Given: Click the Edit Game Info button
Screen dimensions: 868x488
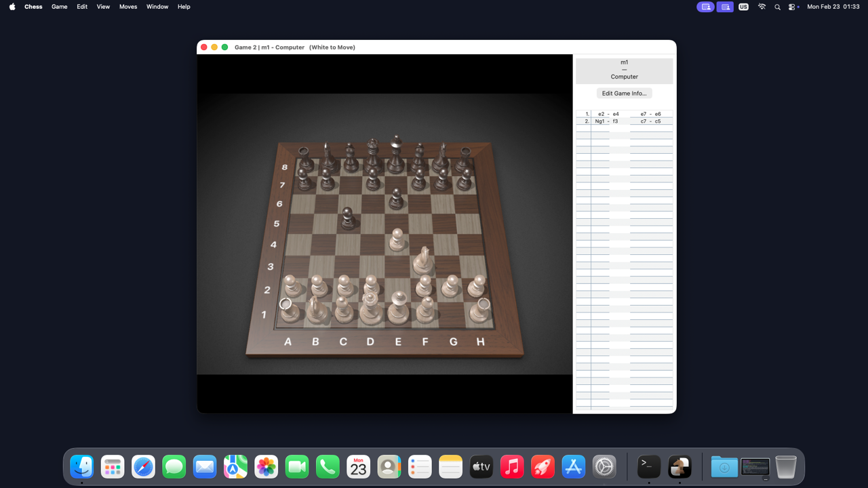Looking at the screenshot, I should 624,94.
